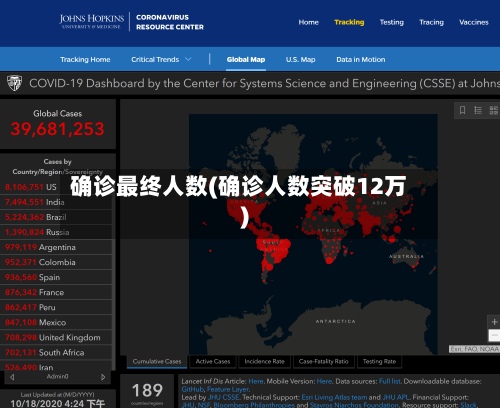Click the Esri, FAO, NOAA map attribution
Screen dimensions: 500x408
click(475, 349)
